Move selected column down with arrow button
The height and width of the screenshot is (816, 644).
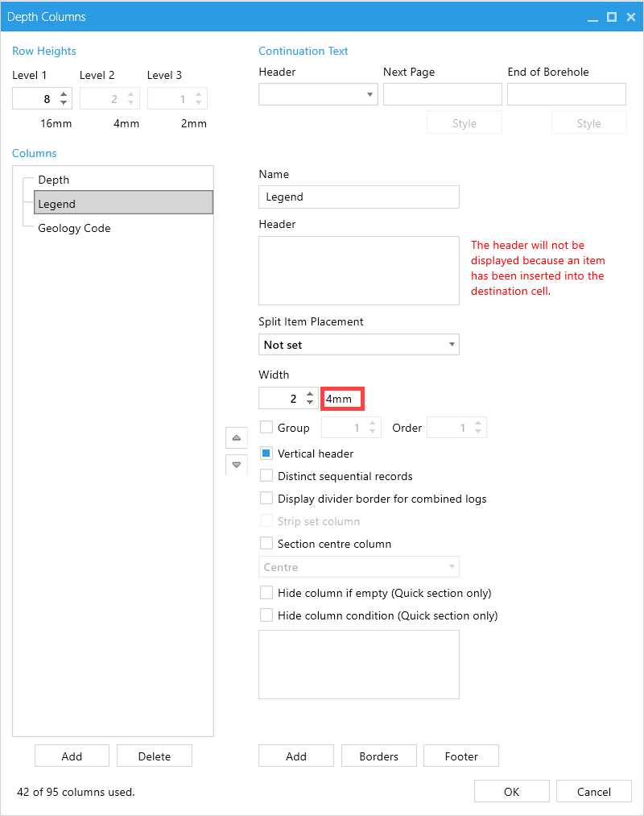pyautogui.click(x=236, y=464)
